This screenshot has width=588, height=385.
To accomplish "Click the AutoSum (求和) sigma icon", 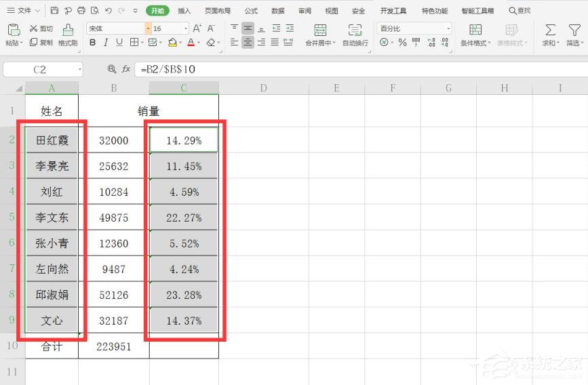I will coord(550,31).
